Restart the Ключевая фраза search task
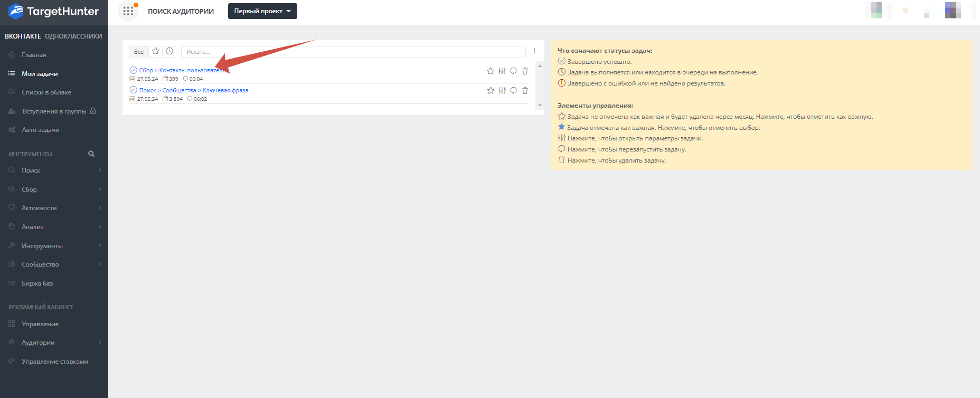 [x=513, y=91]
